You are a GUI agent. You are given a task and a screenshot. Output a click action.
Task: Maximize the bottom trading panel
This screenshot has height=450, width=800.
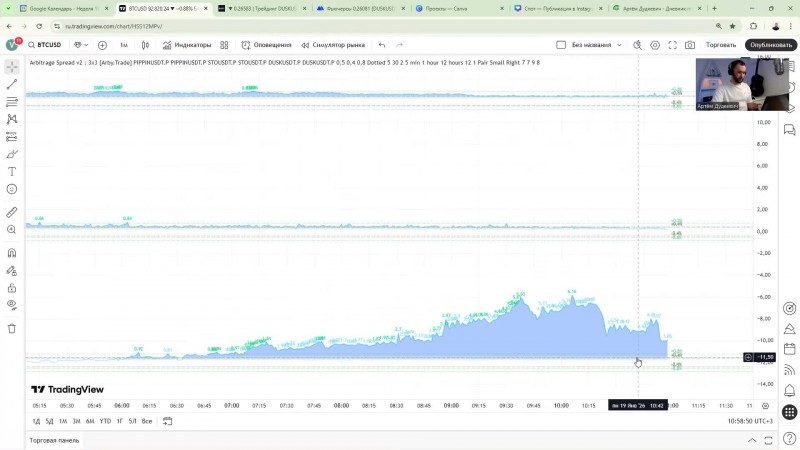point(768,440)
